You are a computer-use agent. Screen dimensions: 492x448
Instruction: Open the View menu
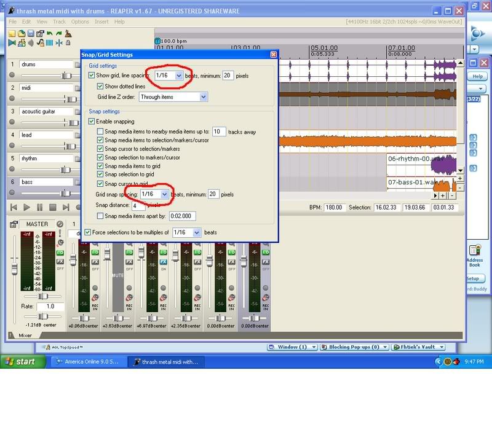coord(42,22)
